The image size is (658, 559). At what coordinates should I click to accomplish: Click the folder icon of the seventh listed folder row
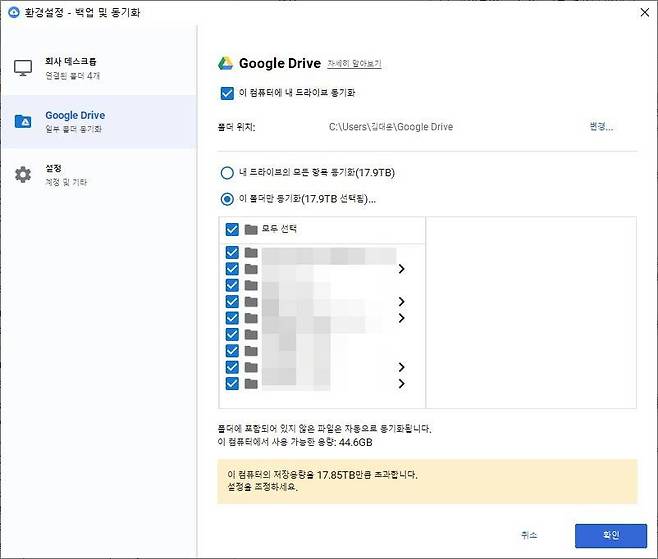(251, 351)
